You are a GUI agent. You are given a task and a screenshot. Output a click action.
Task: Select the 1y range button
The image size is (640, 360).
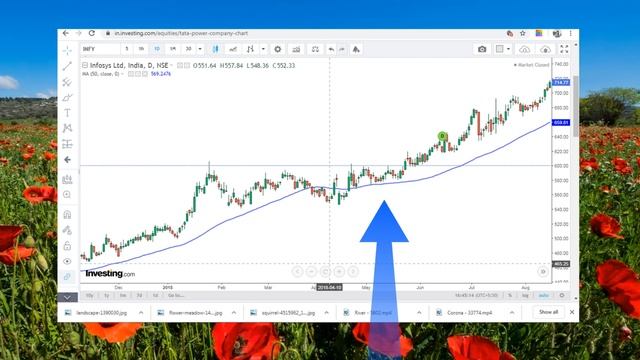coord(107,296)
